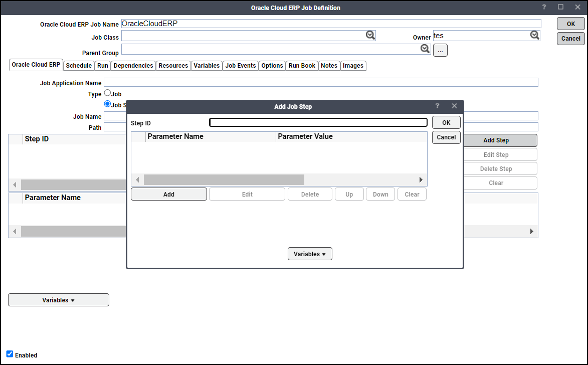Click the dialog Parameter Name column header
588x365 pixels.
pos(211,136)
